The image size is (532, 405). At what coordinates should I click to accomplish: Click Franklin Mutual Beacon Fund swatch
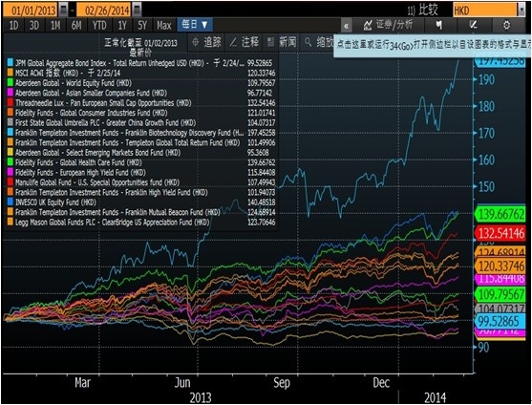click(11, 212)
